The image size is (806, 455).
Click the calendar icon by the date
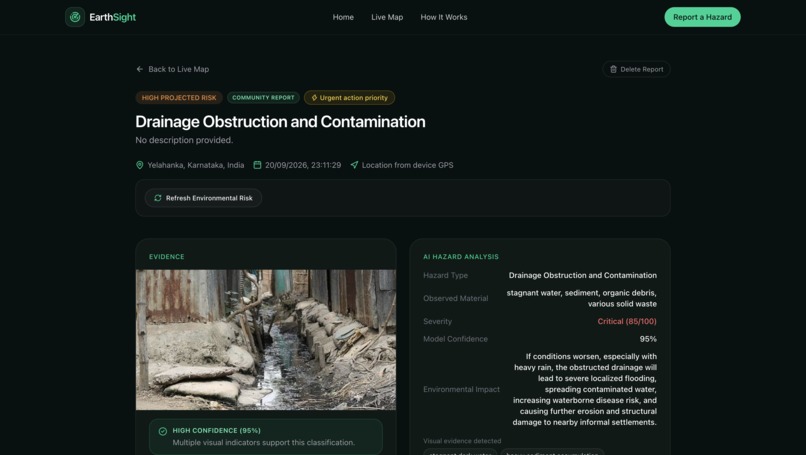point(258,165)
